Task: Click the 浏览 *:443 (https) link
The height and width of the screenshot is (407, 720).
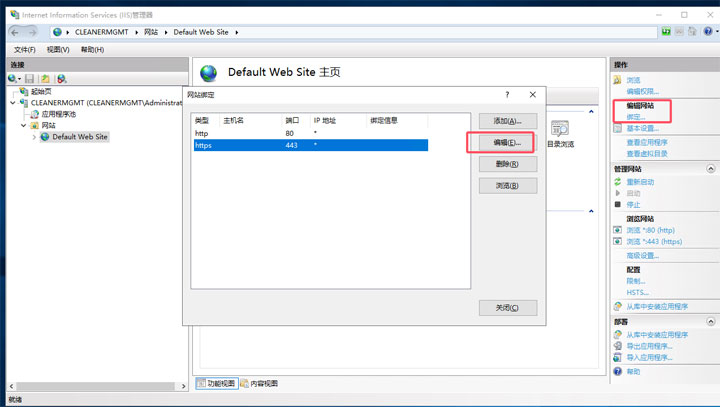Action: [x=655, y=241]
